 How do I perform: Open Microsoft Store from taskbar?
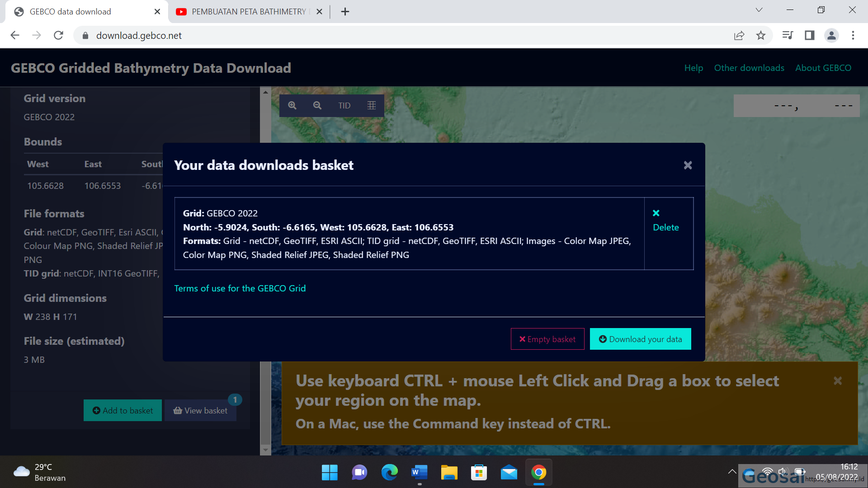[x=479, y=473]
